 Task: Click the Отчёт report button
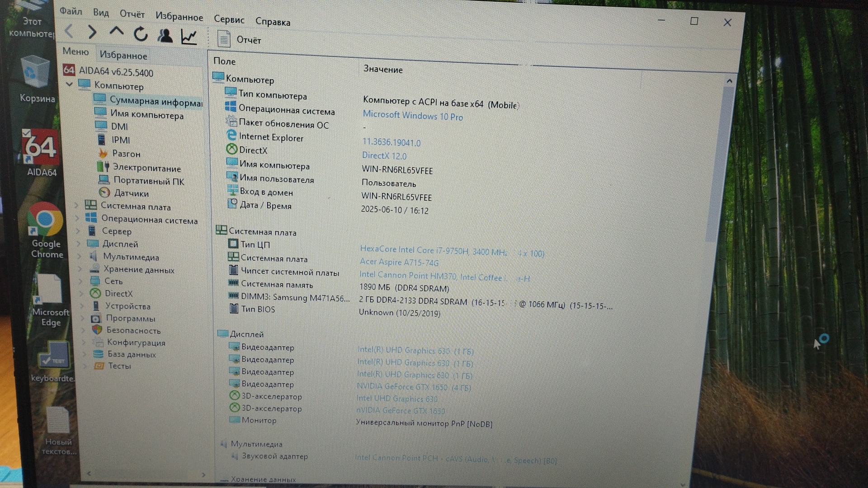coord(239,40)
